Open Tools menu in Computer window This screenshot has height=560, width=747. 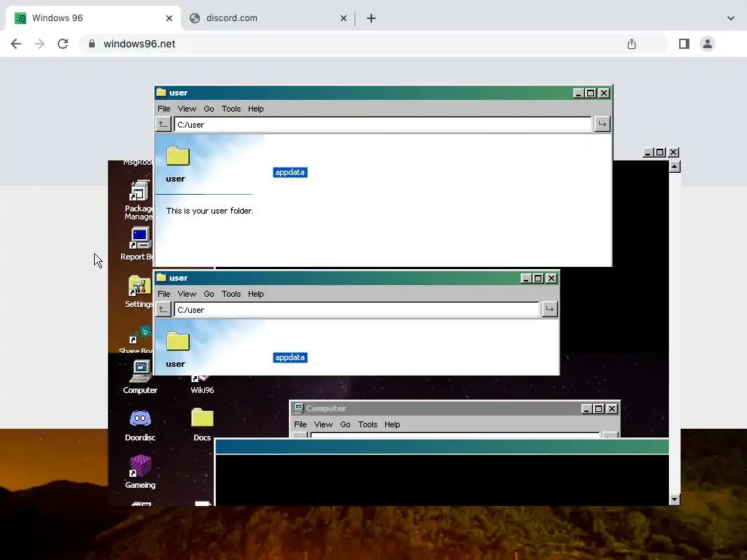coord(368,424)
